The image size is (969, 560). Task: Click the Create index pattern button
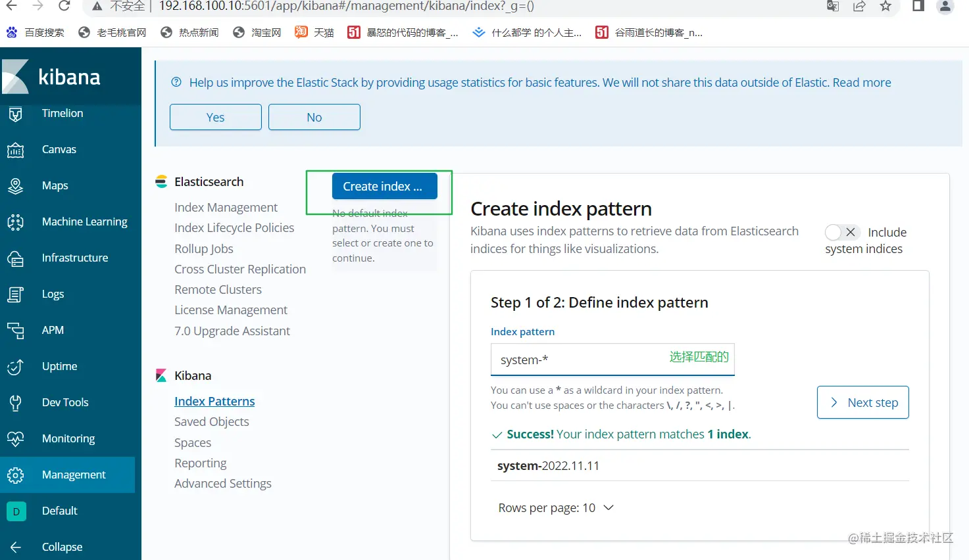tap(385, 186)
